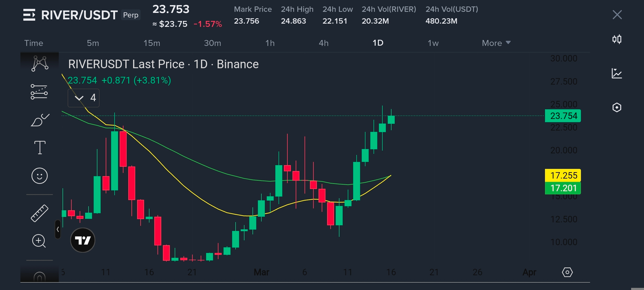This screenshot has height=290, width=644.
Task: Click the 23.754 current price label
Action: click(563, 116)
